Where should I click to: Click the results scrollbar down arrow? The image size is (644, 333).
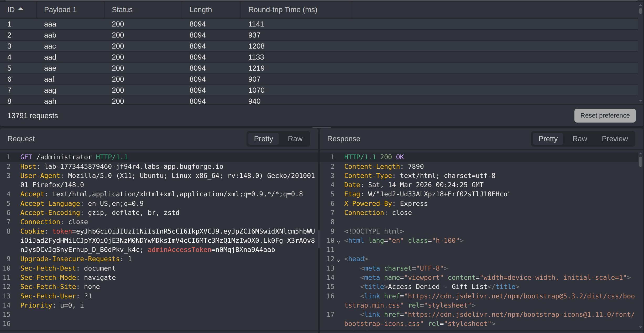641,101
